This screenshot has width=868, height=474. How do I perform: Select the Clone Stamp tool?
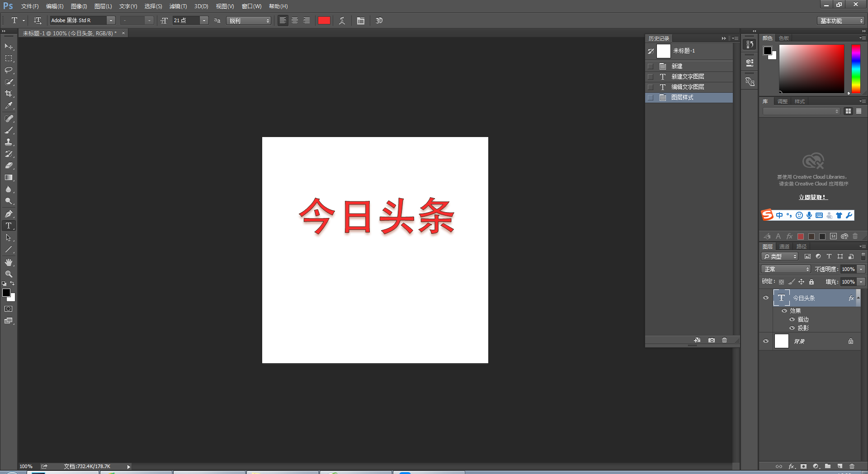coord(9,142)
